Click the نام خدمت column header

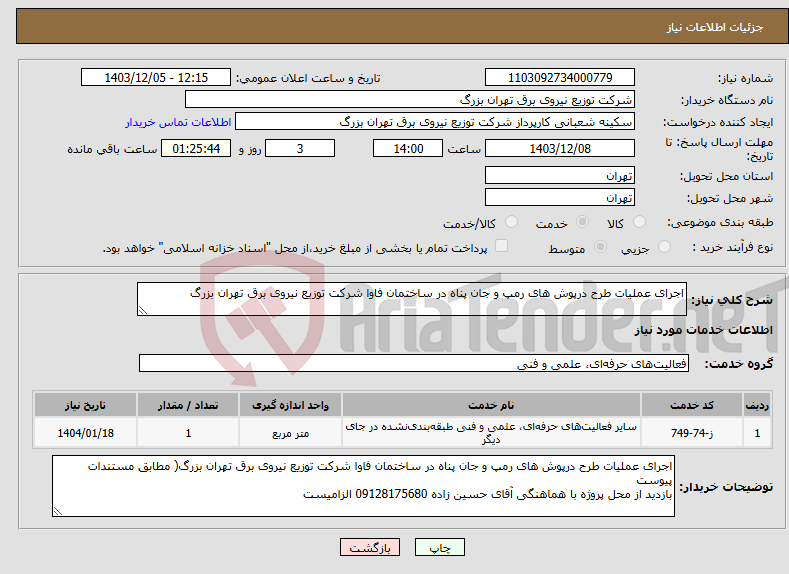point(491,405)
